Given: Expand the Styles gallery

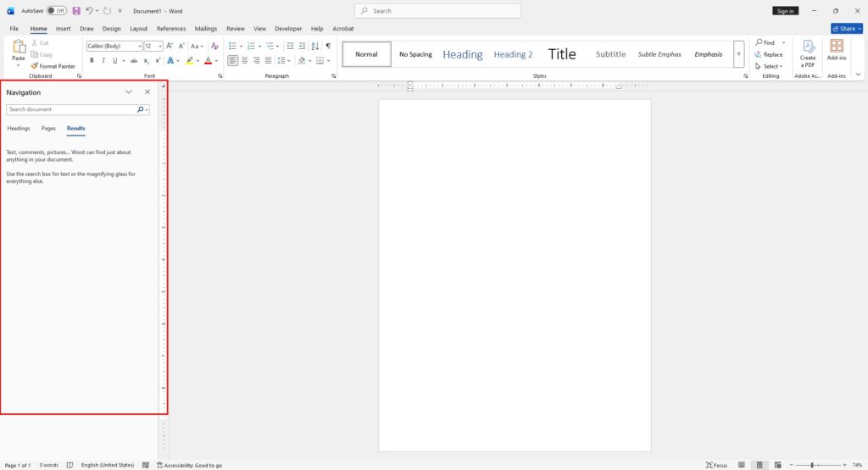Looking at the screenshot, I should tap(738, 54).
